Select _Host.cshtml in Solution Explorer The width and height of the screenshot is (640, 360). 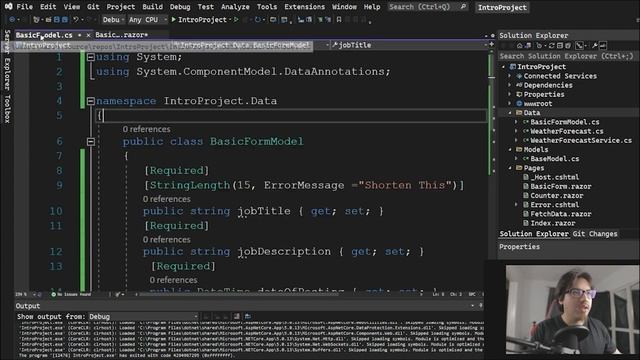tap(554, 177)
